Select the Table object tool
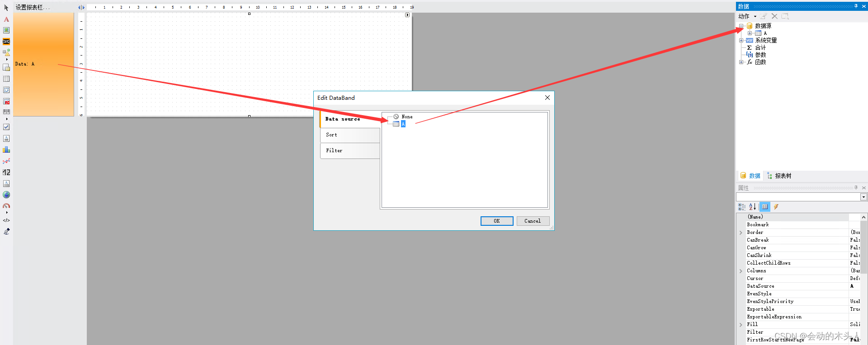 [6, 79]
